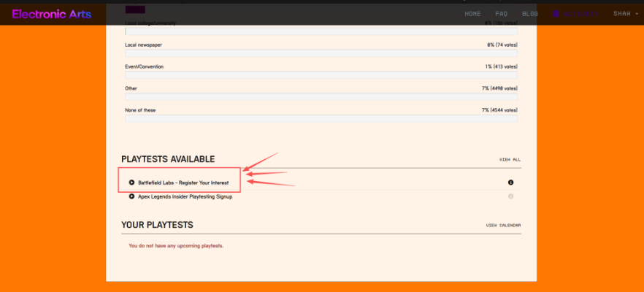Image resolution: width=644 pixels, height=292 pixels.
Task: Click info icon for Apex Legends row
Action: (510, 196)
